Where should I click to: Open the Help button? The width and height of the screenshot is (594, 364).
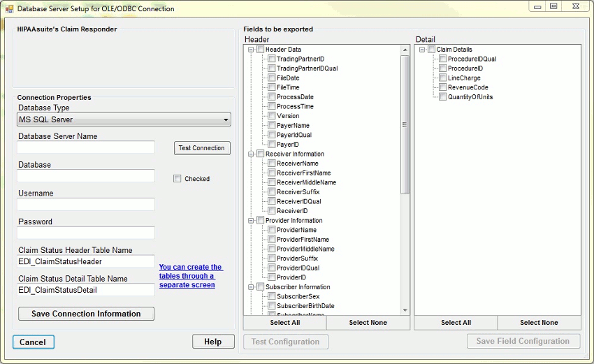click(212, 342)
